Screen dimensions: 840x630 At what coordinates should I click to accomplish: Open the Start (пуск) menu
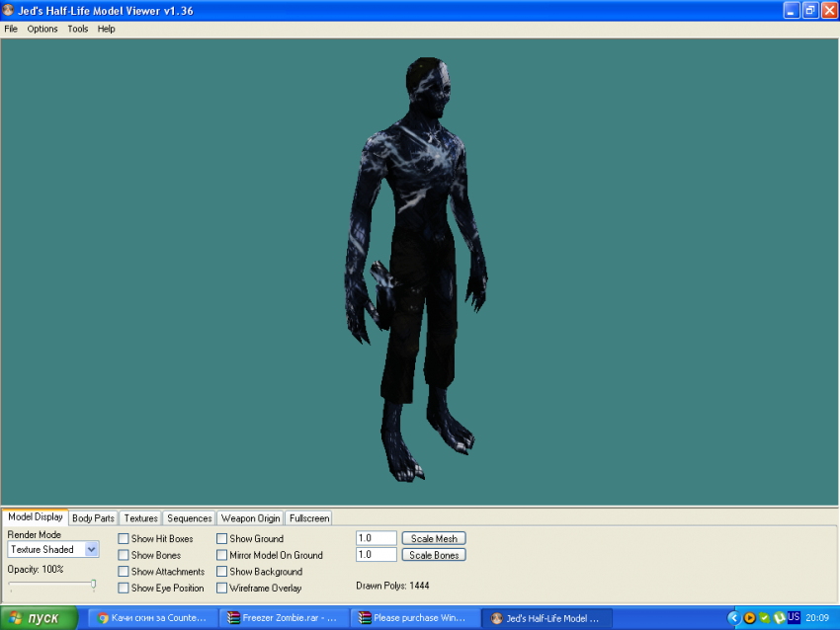(x=40, y=619)
